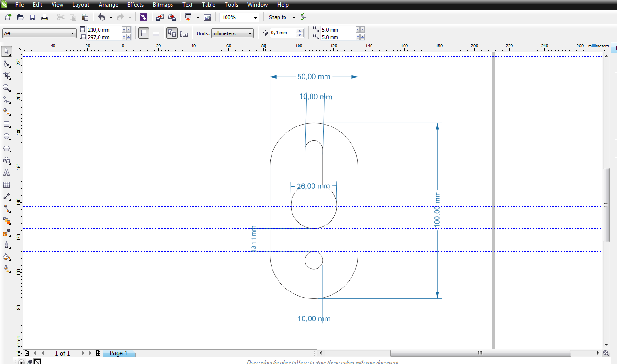Viewport: 617px width, 364px height.
Task: Click the duplicate distance X 5,0 mm field
Action: click(x=338, y=30)
